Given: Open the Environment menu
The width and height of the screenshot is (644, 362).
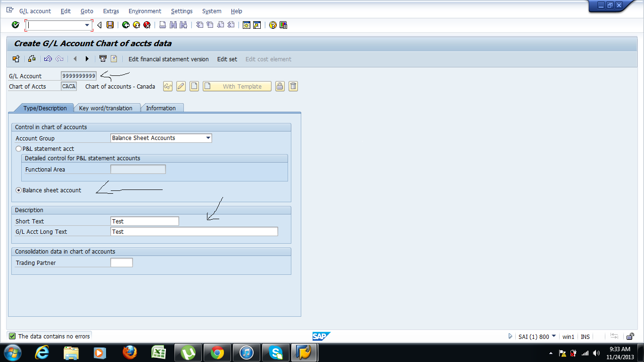Looking at the screenshot, I should click(x=145, y=11).
